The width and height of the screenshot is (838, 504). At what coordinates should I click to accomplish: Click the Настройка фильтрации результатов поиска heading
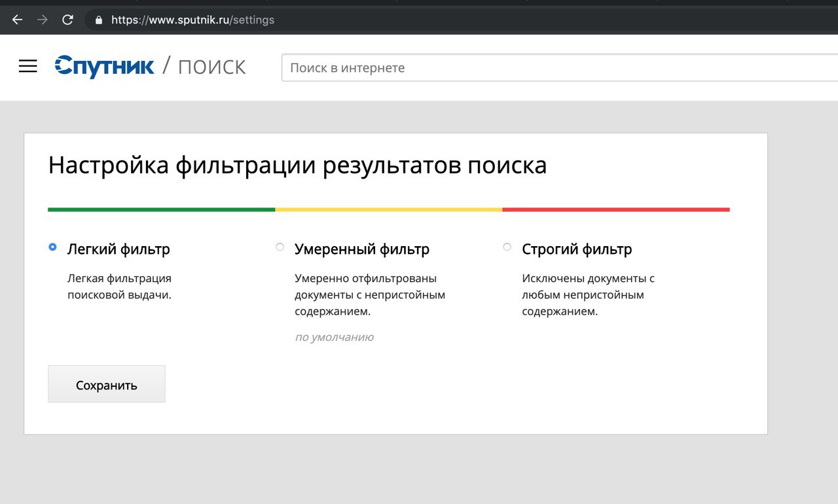297,166
